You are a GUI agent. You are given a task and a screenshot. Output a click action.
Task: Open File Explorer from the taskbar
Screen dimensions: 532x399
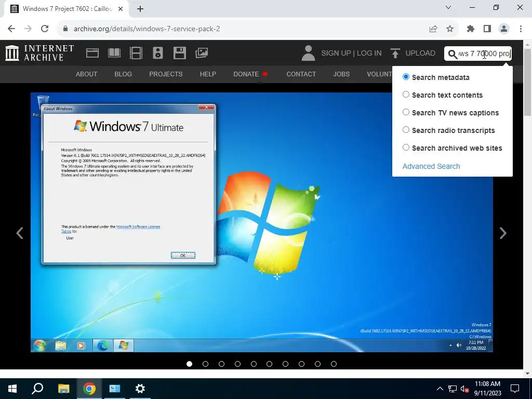63,389
